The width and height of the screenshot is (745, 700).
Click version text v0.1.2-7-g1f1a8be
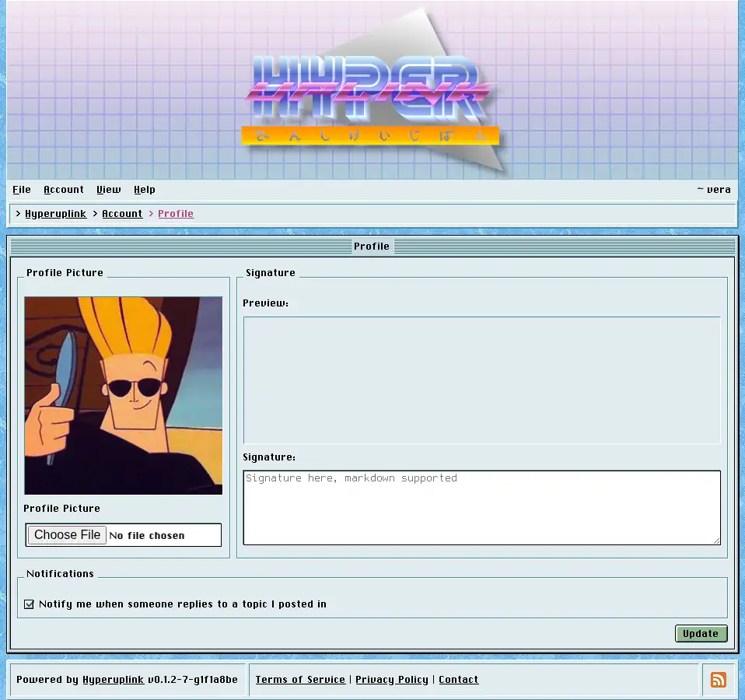[193, 680]
